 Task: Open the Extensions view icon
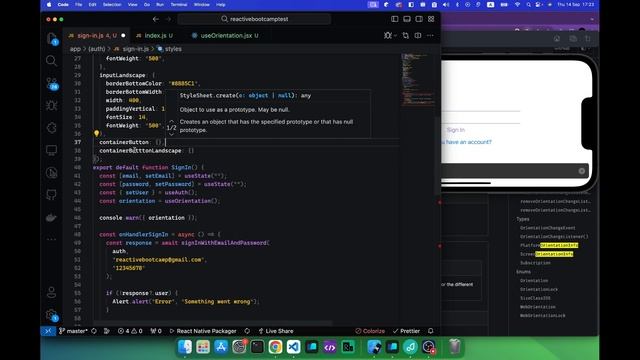click(x=51, y=128)
